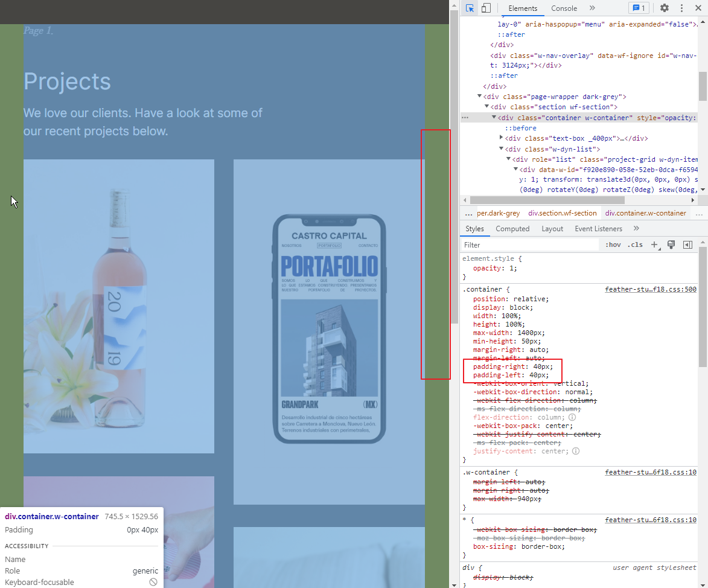
Task: Open the DevTools three-dot menu
Action: pos(682,8)
